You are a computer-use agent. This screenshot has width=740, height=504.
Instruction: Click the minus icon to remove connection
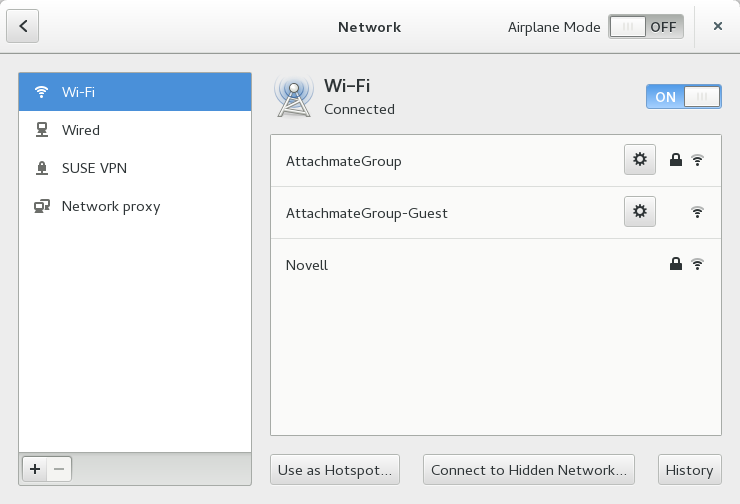click(x=59, y=469)
